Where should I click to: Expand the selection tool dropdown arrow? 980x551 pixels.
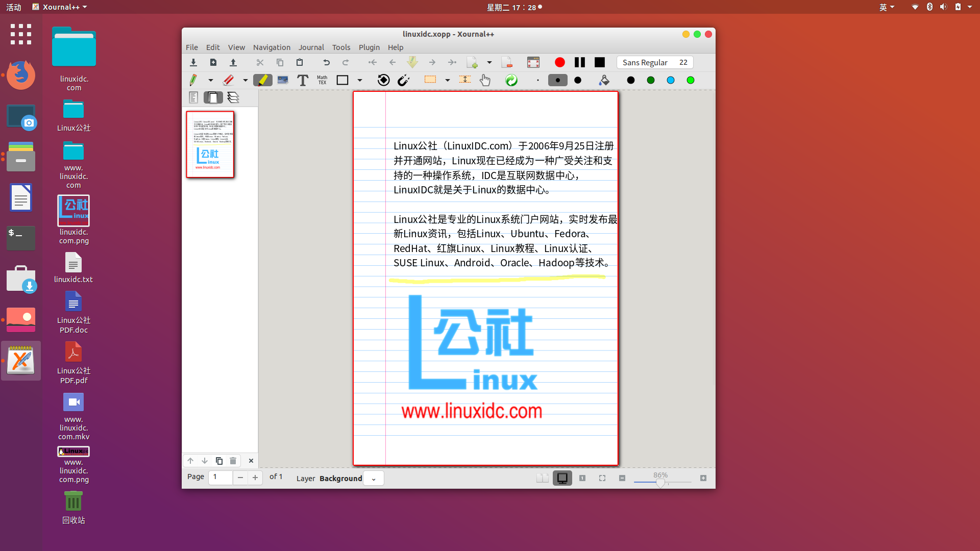tap(448, 80)
